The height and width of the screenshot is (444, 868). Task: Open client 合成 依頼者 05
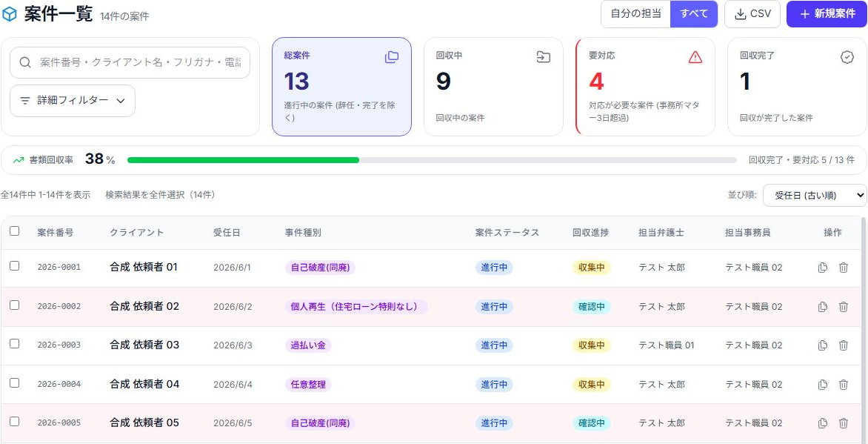tap(144, 423)
